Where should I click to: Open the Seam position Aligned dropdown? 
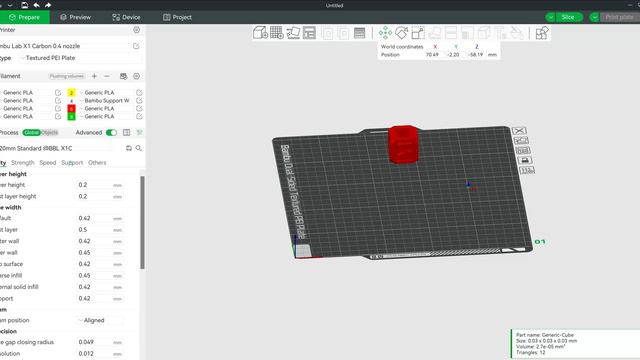pos(100,320)
